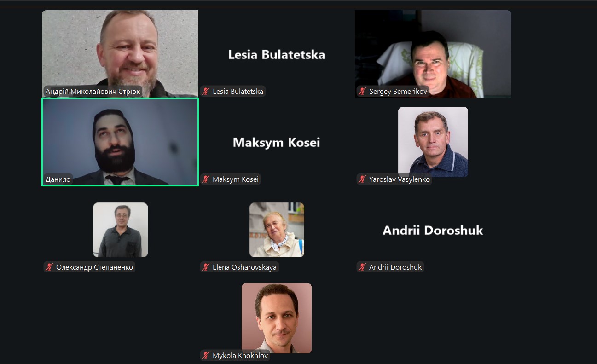Click the large Maksym Kosei name placeholder
Image resolution: width=597 pixels, height=364 pixels.
click(277, 142)
